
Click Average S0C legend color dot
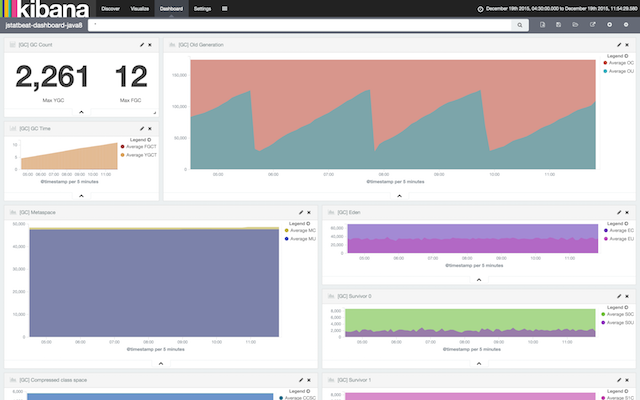coord(603,314)
